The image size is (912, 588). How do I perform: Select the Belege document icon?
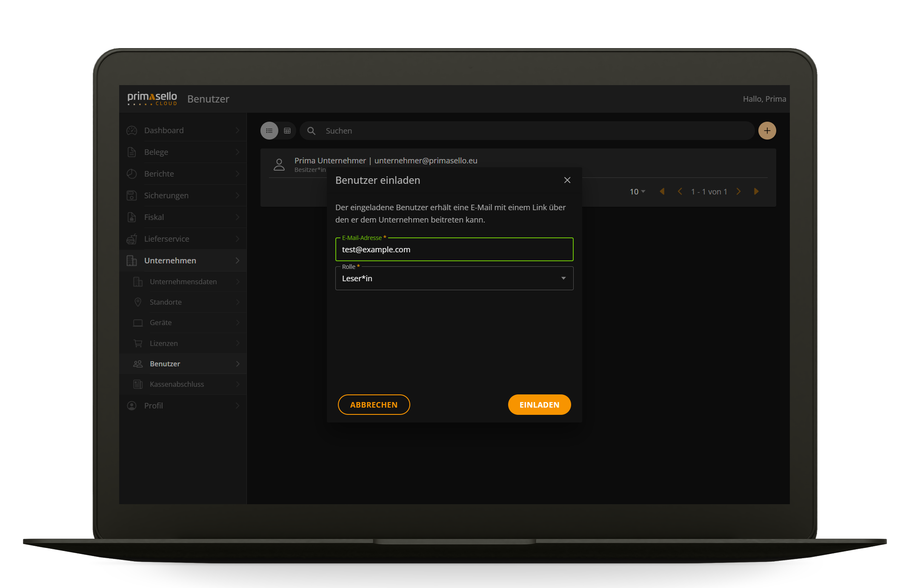[132, 152]
